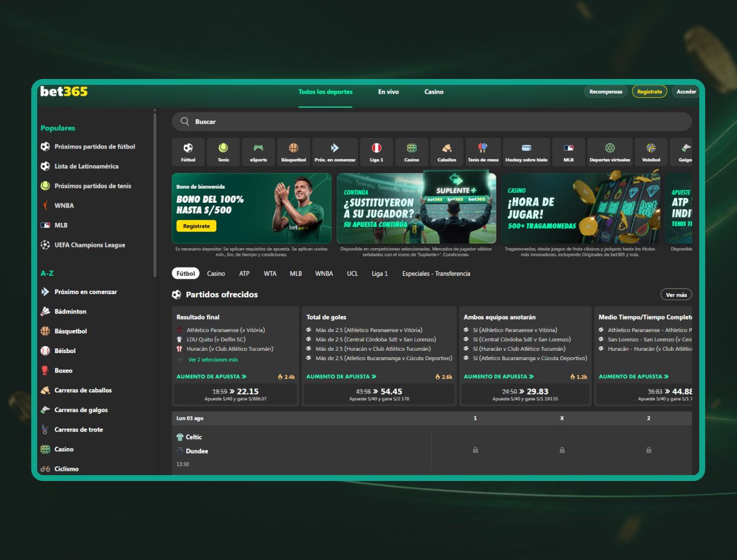737x560 pixels.
Task: Click the Acceder button
Action: click(x=686, y=91)
